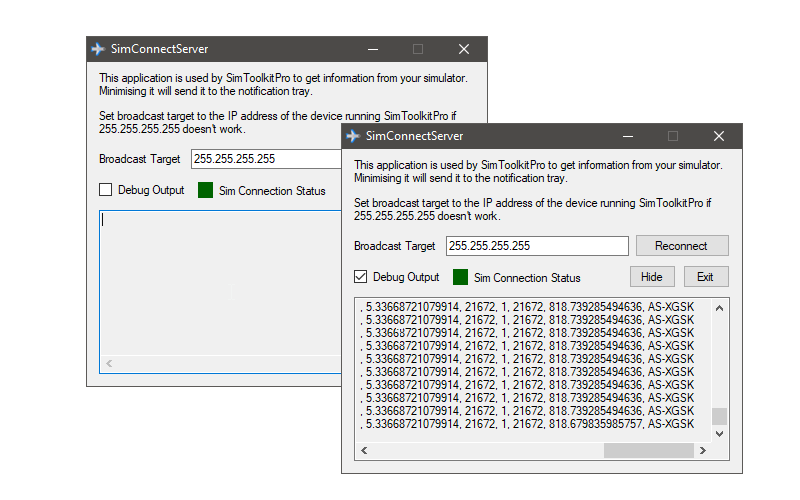The width and height of the screenshot is (800, 500).
Task: Click the scroll down arrow of the debug log
Action: click(719, 434)
